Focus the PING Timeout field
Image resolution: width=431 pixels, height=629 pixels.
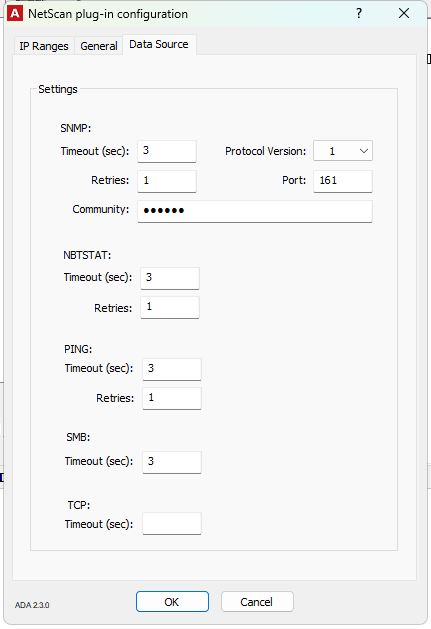pos(172,369)
